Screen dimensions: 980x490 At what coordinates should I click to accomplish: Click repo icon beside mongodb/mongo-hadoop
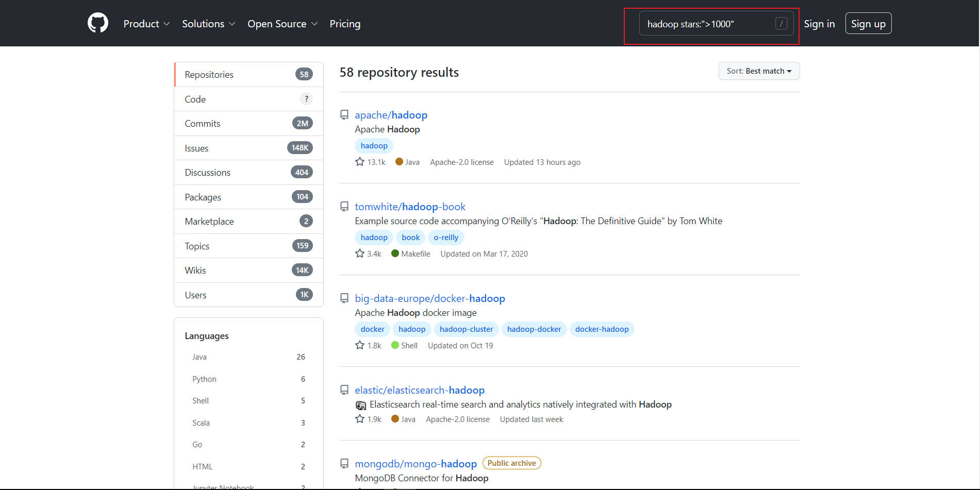pos(344,464)
